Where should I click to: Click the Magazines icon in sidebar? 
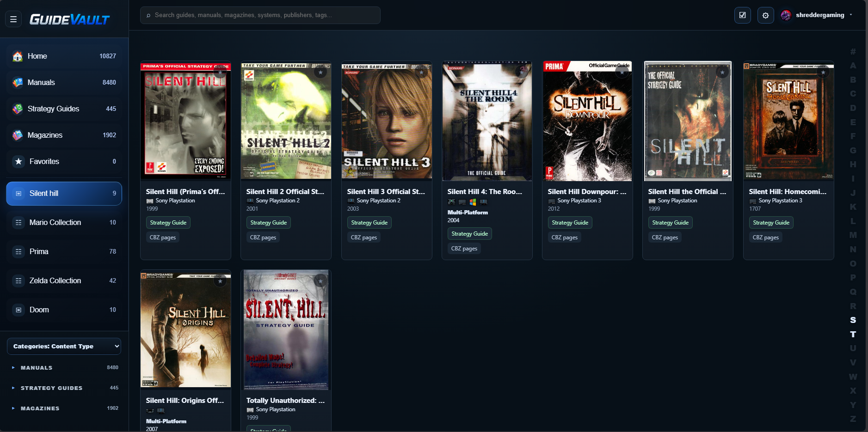[18, 135]
